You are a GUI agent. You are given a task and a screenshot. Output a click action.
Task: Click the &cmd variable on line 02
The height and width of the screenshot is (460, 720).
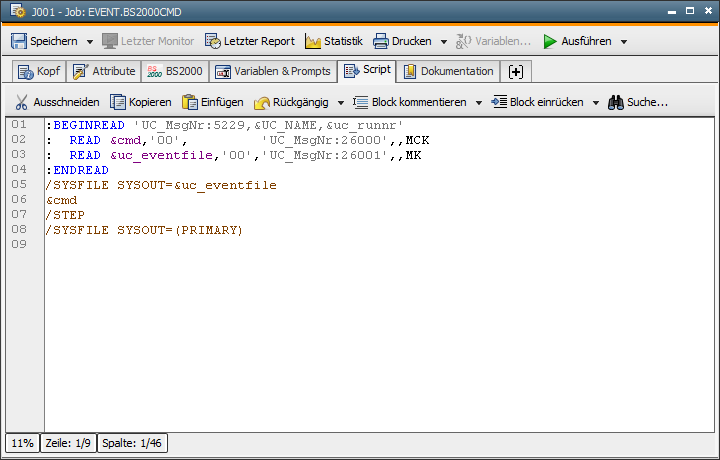[x=125, y=140]
